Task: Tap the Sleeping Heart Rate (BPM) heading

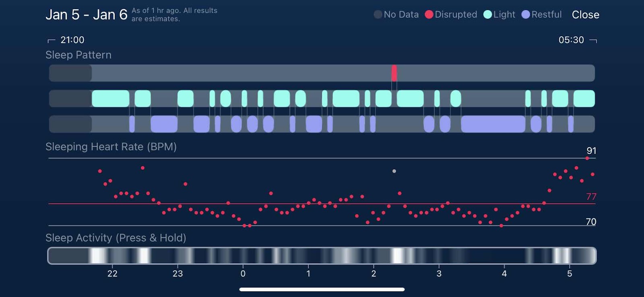Action: coord(111,147)
